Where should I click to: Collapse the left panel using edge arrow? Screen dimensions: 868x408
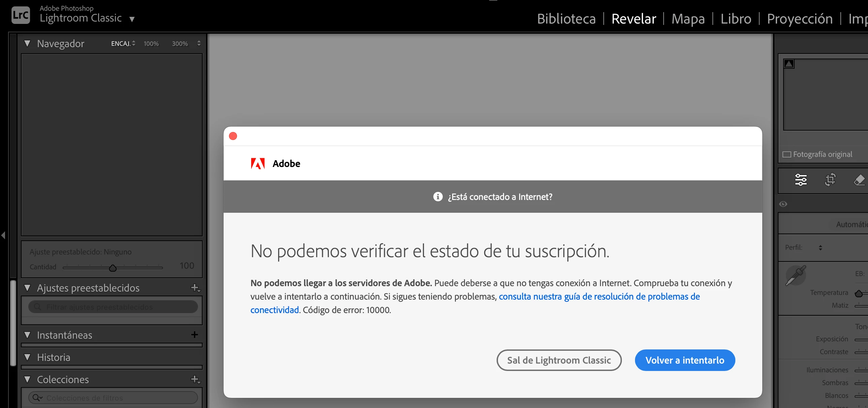(x=3, y=235)
